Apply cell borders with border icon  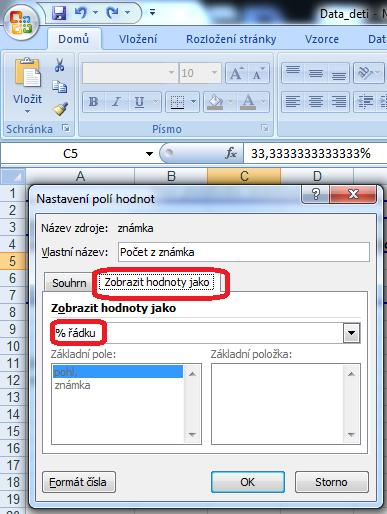pyautogui.click(x=177, y=102)
